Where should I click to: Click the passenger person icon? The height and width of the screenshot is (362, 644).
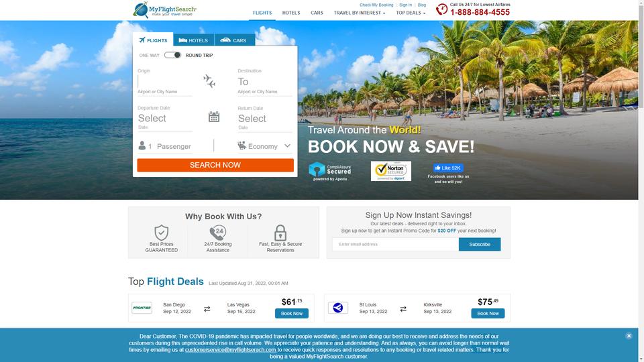click(142, 145)
